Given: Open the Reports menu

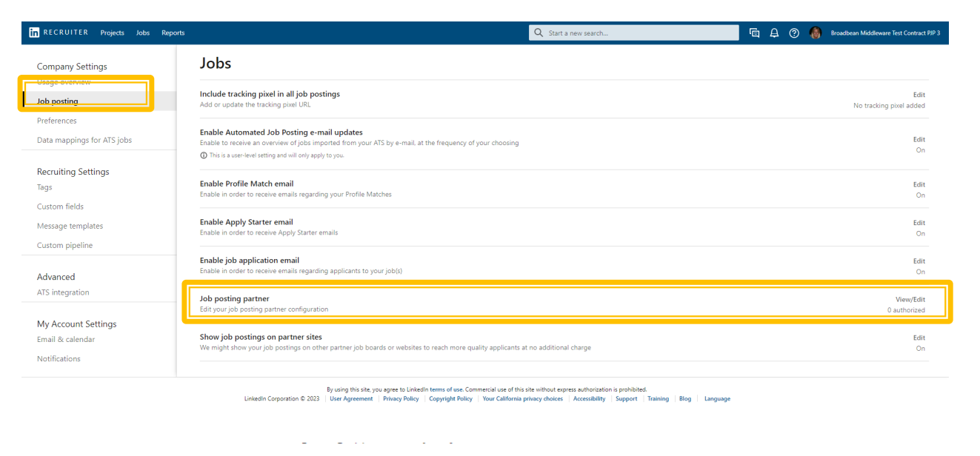Looking at the screenshot, I should pyautogui.click(x=173, y=33).
